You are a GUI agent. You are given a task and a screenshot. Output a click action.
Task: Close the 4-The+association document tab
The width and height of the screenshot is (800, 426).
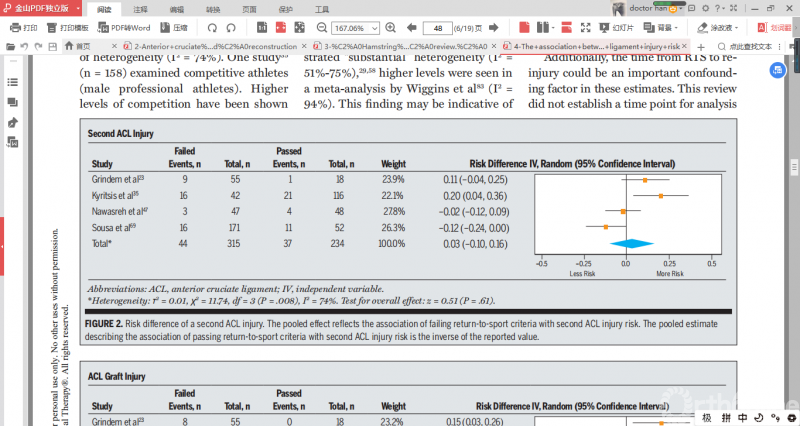pyautogui.click(x=686, y=47)
